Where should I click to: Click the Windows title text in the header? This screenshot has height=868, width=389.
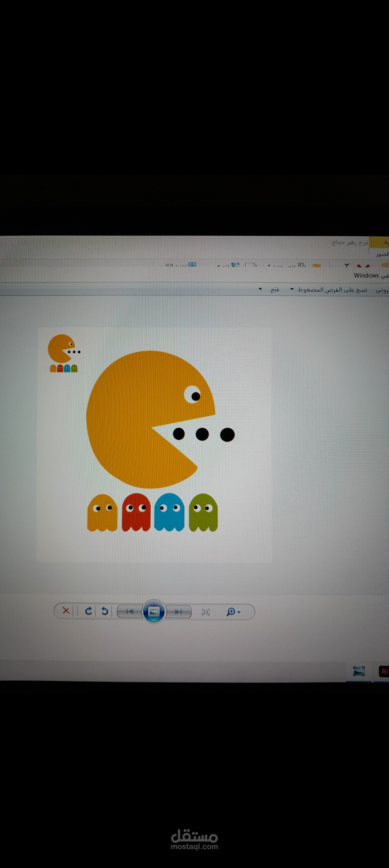coord(366,275)
